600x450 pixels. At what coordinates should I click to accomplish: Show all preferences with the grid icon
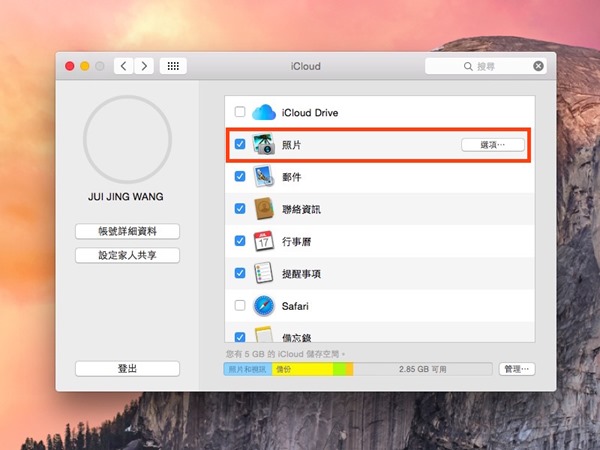[173, 66]
